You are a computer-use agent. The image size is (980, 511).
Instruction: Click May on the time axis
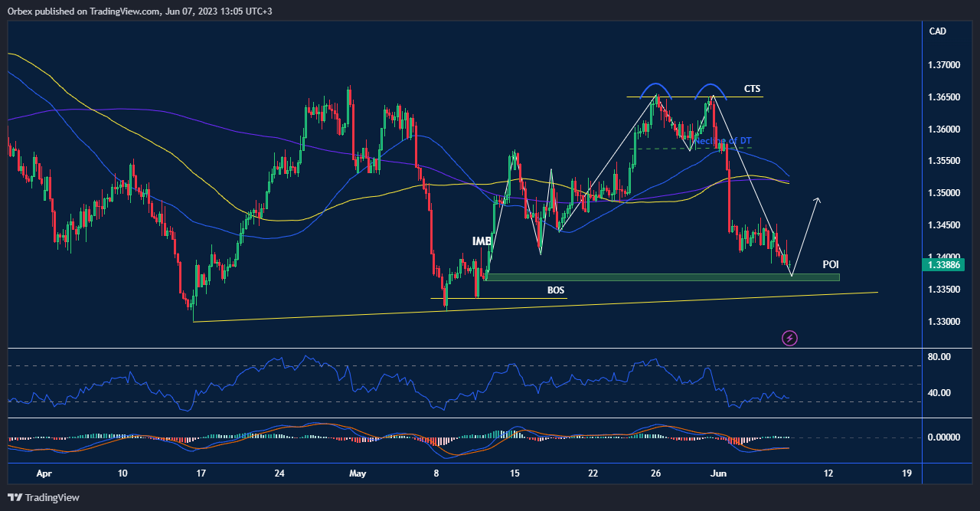coord(358,473)
